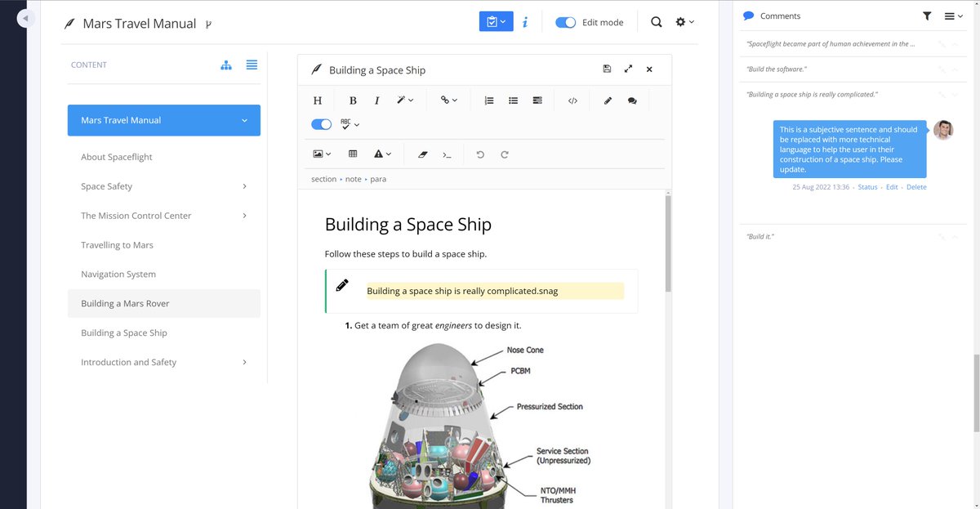Undo the last change

(x=480, y=154)
